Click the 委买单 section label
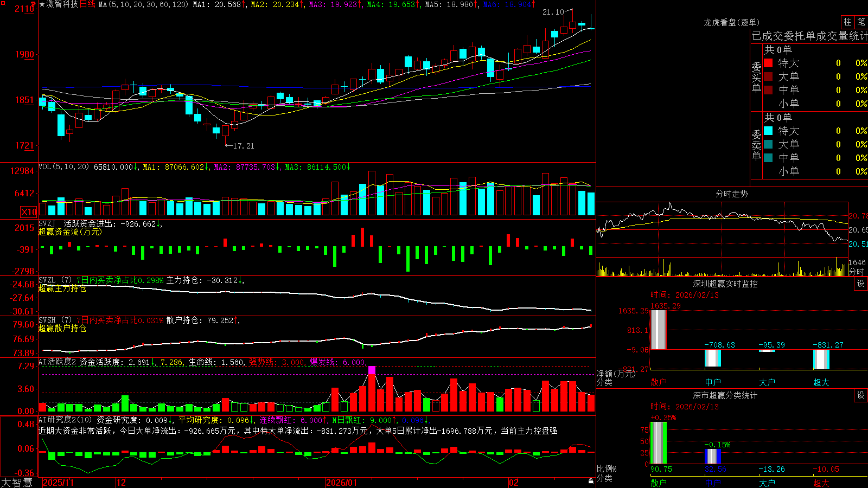 pos(756,78)
